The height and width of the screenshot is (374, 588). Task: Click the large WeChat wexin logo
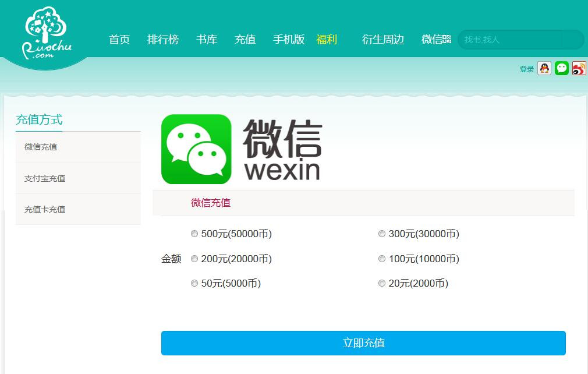(x=242, y=149)
